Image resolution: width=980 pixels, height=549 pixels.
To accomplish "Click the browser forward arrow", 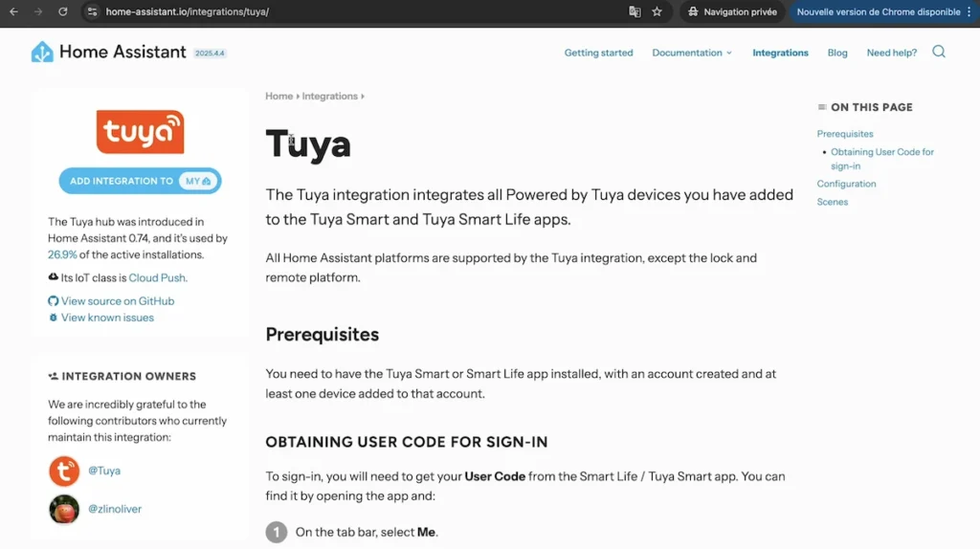I will click(38, 11).
